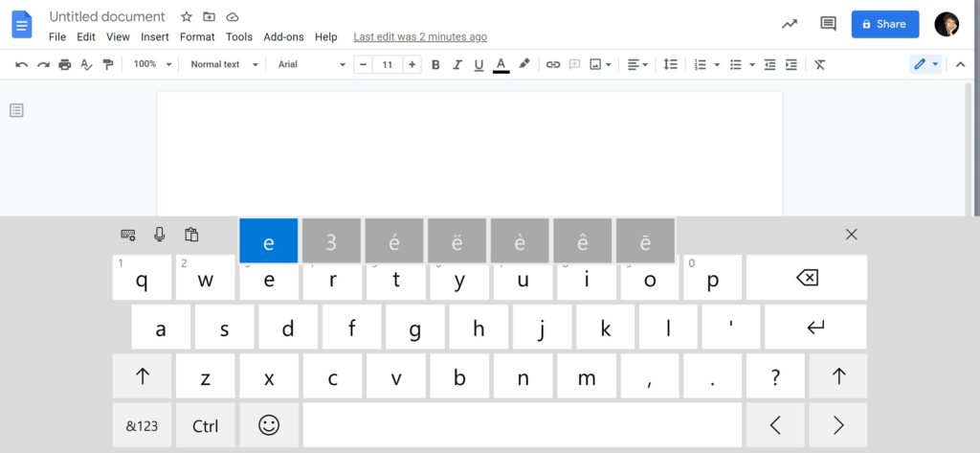Click the font size field showing 11
Screen dimensions: 980x453
coord(388,64)
